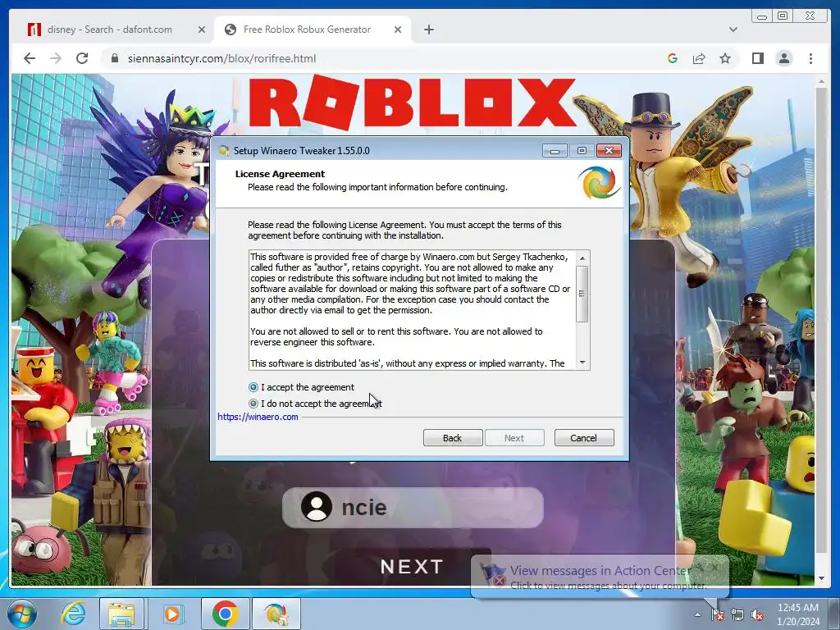Viewport: 840px width, 630px height.
Task: Click Winaero setup icon in taskbar
Action: point(276,613)
